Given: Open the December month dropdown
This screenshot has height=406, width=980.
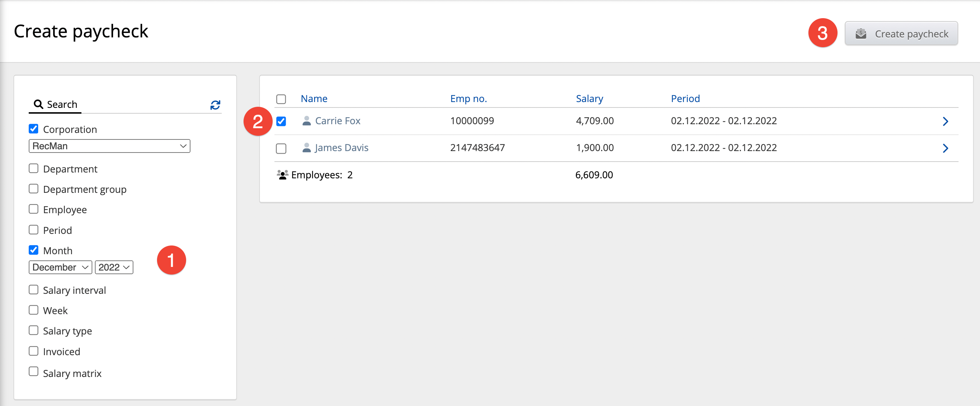Looking at the screenshot, I should pos(60,267).
